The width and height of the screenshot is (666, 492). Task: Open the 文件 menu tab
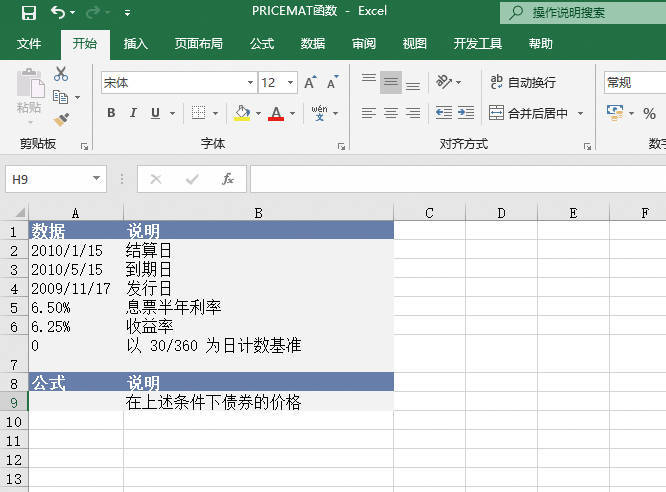(29, 44)
